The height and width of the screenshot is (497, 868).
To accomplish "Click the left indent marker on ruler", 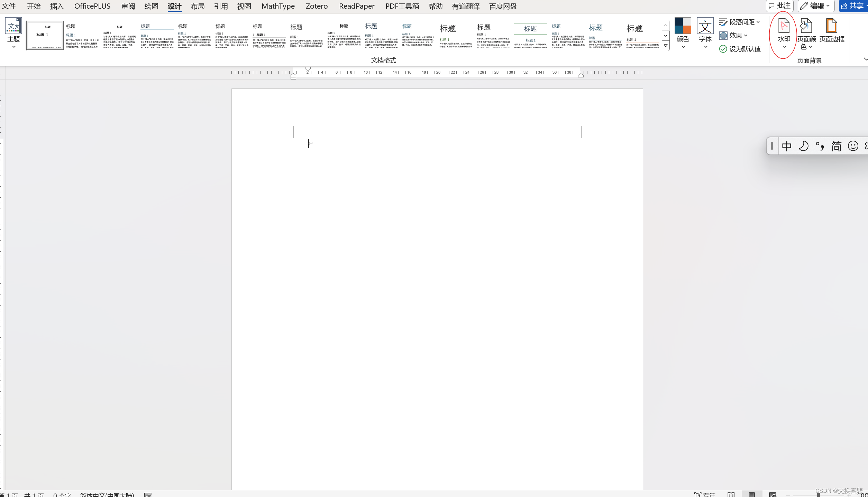I will pyautogui.click(x=293, y=76).
